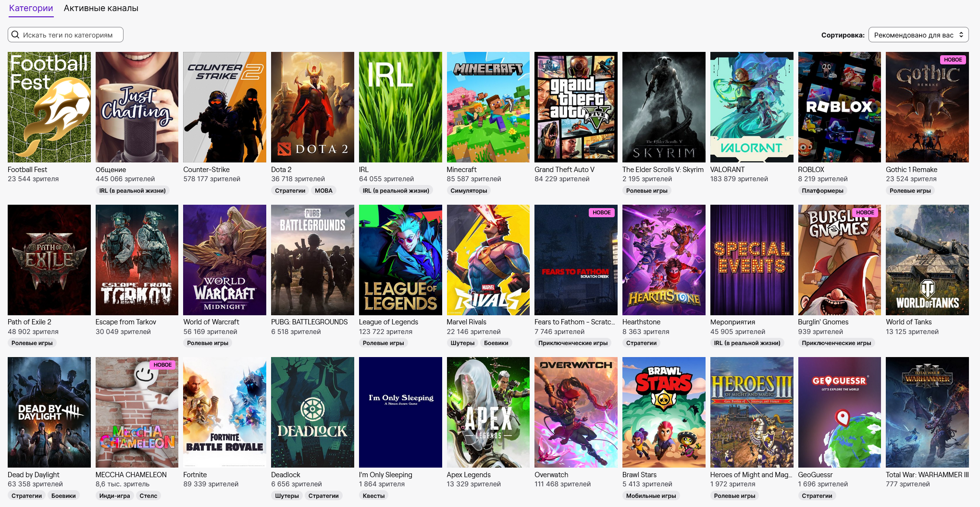
Task: Open the Brawl Stars cover art
Action: coord(664,412)
